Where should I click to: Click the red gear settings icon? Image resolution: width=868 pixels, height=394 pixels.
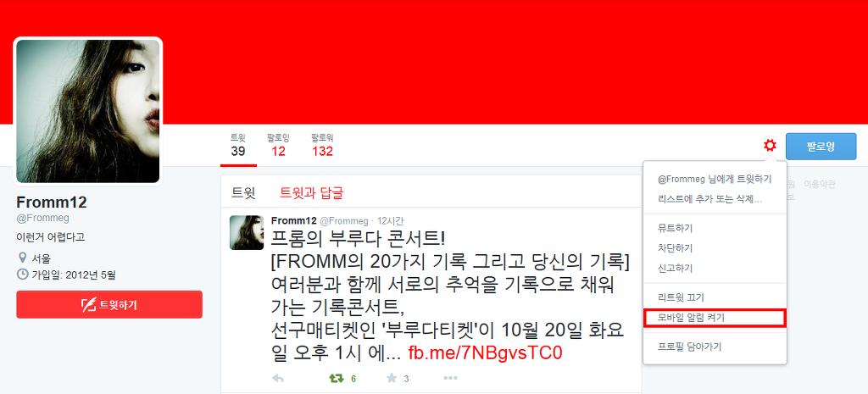(770, 146)
